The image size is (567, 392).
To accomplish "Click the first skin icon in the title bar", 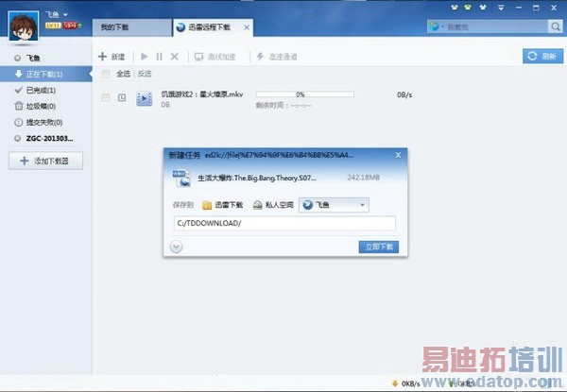I will click(x=455, y=8).
